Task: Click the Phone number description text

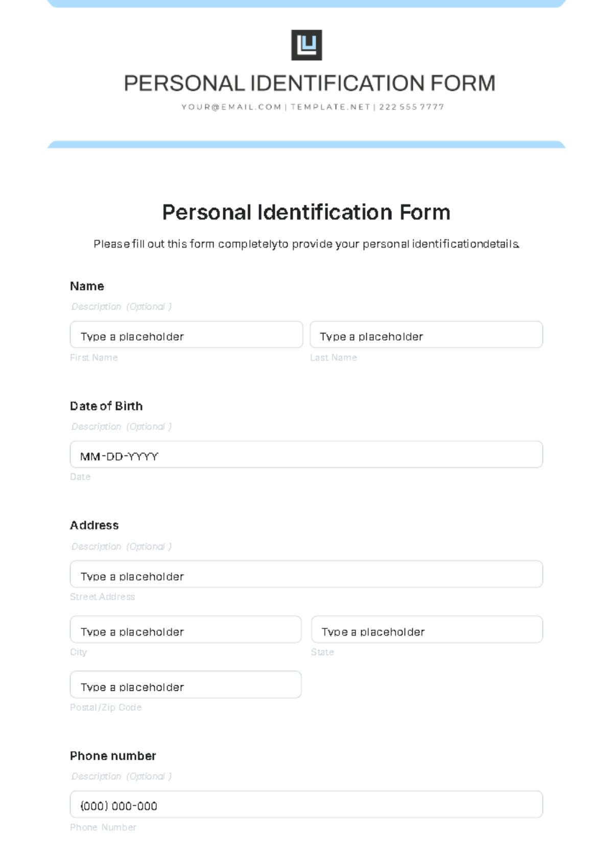Action: pos(122,776)
